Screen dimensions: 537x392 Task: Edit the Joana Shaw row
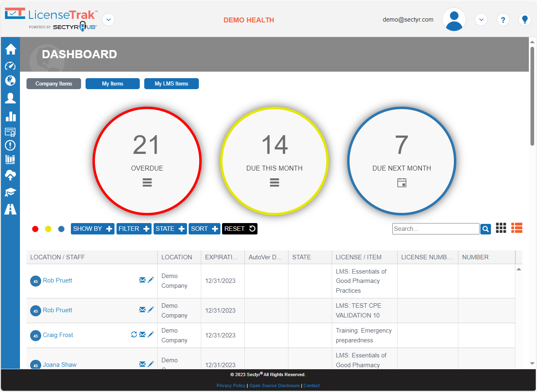click(151, 364)
